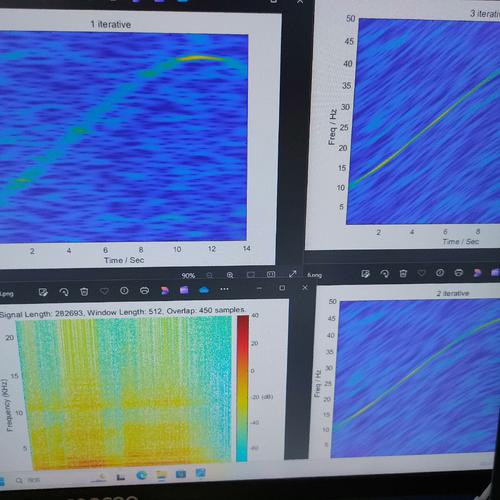The image size is (500, 500).
Task: Rotate image in bottom-right Photos window
Action: tap(384, 274)
